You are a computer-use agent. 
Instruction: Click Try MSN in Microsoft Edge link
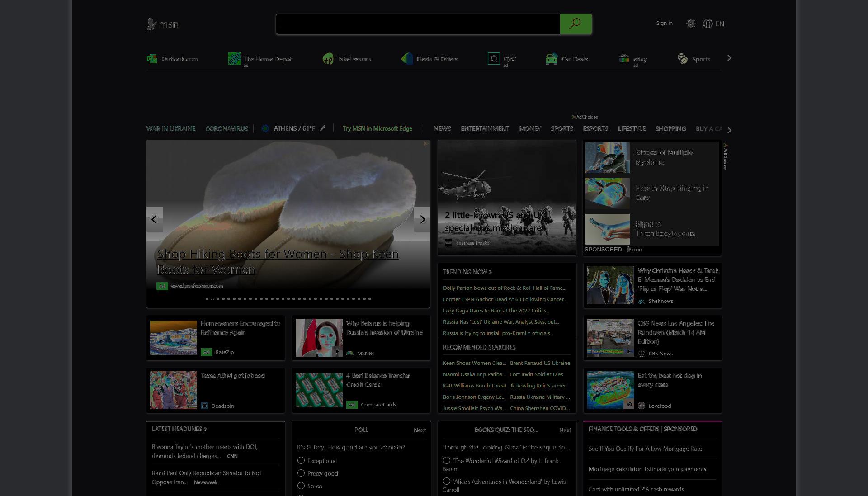click(x=377, y=128)
